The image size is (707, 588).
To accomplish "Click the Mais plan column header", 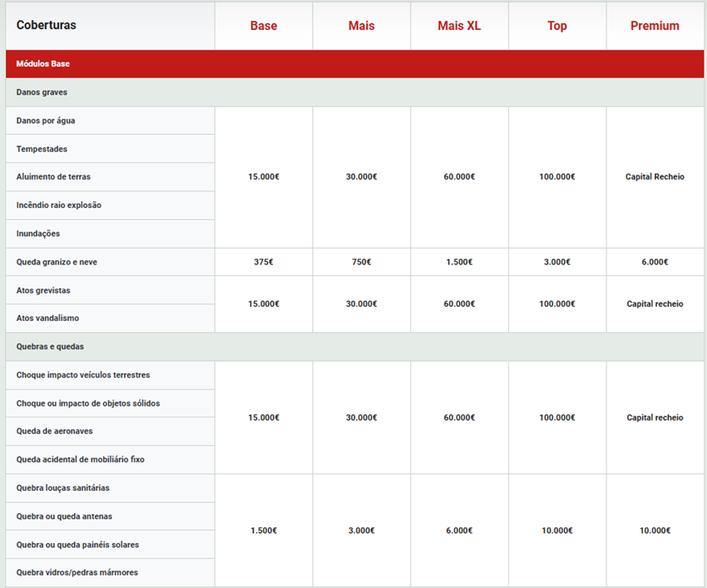I will pyautogui.click(x=361, y=26).
